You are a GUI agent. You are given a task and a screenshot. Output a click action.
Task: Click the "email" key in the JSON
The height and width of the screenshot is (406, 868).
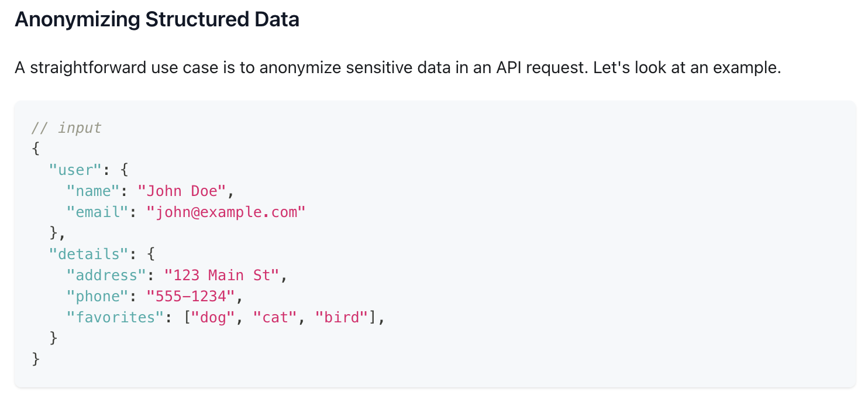point(98,212)
